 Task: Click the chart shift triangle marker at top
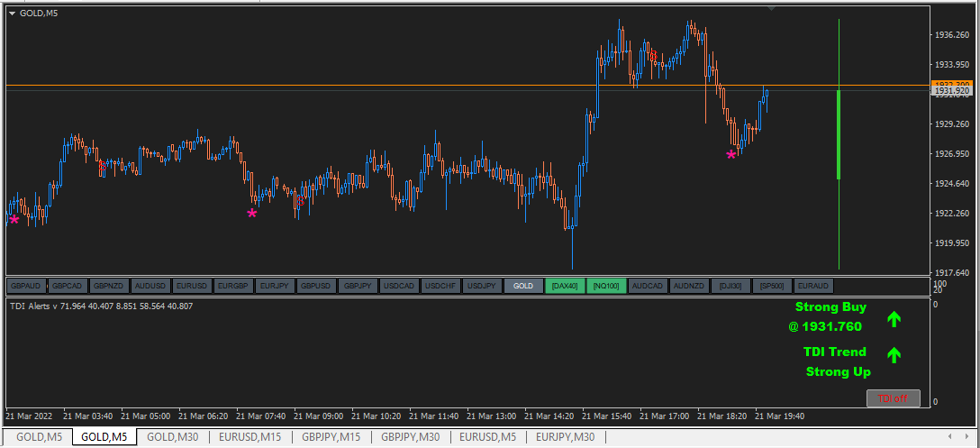tap(772, 8)
